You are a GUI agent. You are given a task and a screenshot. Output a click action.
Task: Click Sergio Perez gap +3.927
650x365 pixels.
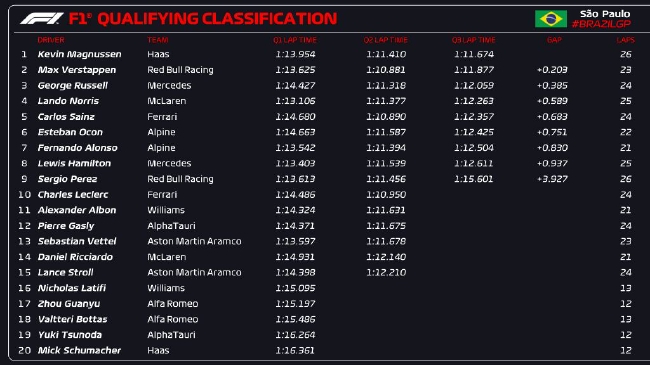552,179
